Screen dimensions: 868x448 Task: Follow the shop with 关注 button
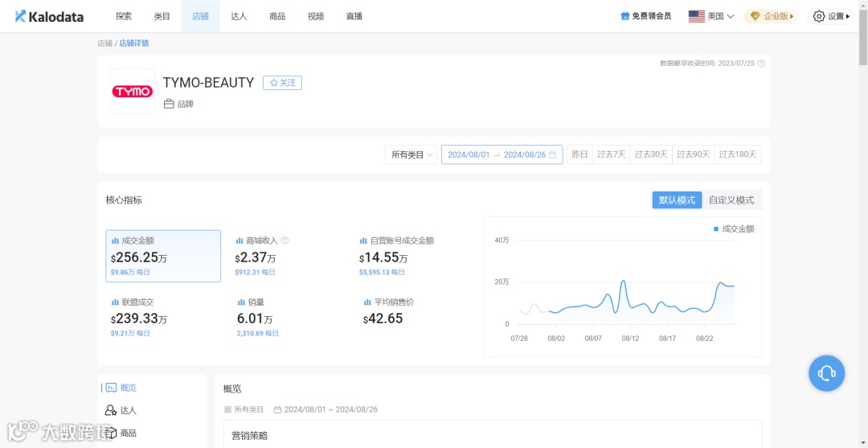pyautogui.click(x=282, y=83)
